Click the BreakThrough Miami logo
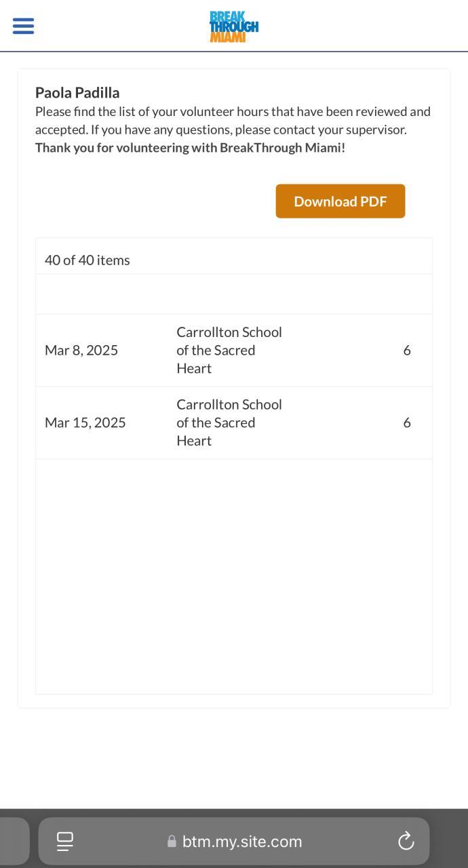Image resolution: width=468 pixels, height=868 pixels. coord(233,26)
